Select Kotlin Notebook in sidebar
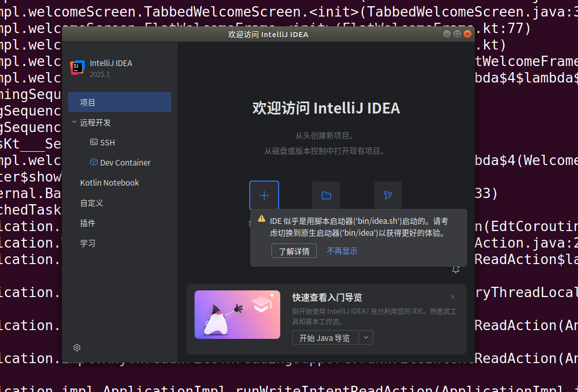The height and width of the screenshot is (392, 578). (x=109, y=183)
